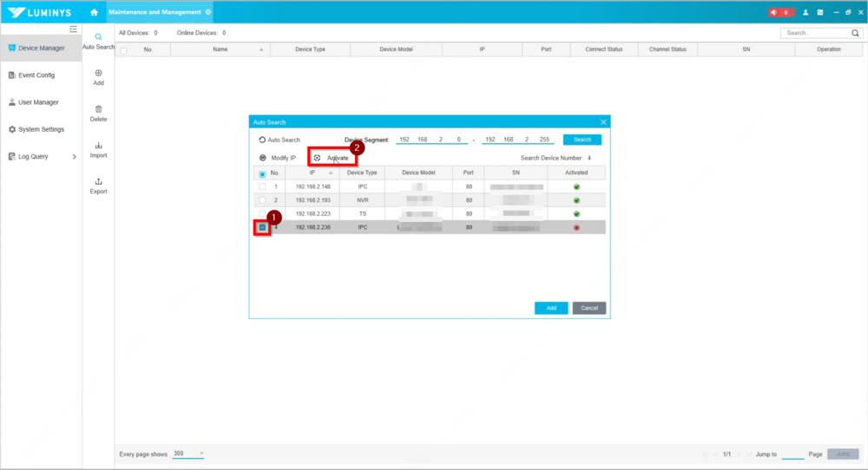Expand the Log Query menu arrow
Viewport: 868px width, 470px height.
[74, 157]
